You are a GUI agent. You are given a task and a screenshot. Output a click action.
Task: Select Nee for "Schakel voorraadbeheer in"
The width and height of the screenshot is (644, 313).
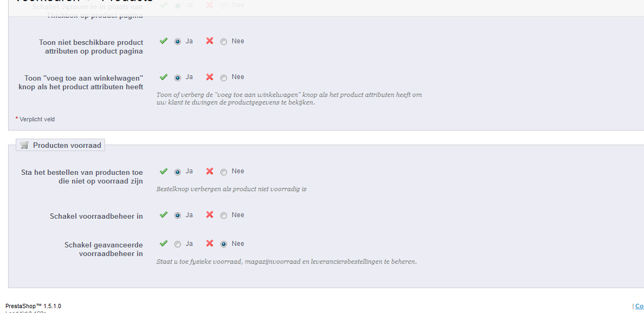point(224,216)
